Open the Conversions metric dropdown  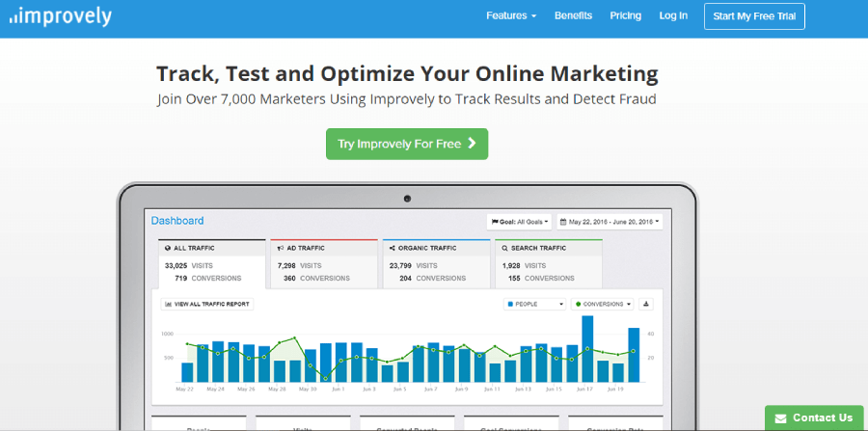(602, 304)
